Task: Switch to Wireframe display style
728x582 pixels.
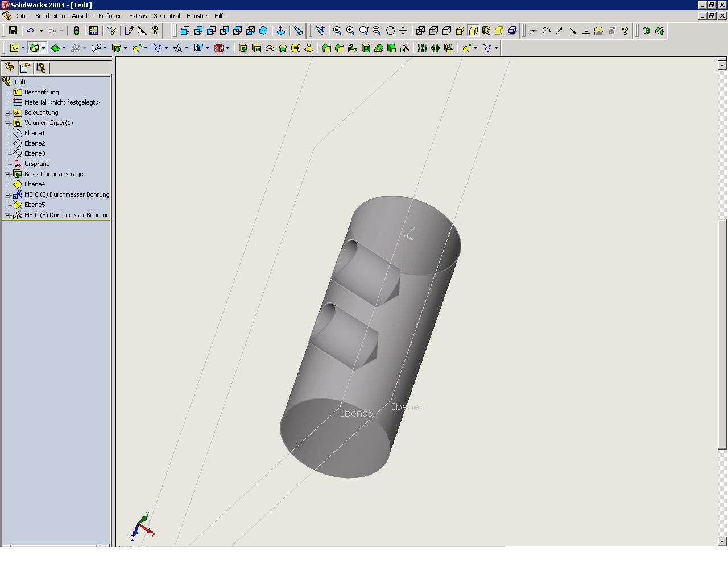Action: [421, 31]
